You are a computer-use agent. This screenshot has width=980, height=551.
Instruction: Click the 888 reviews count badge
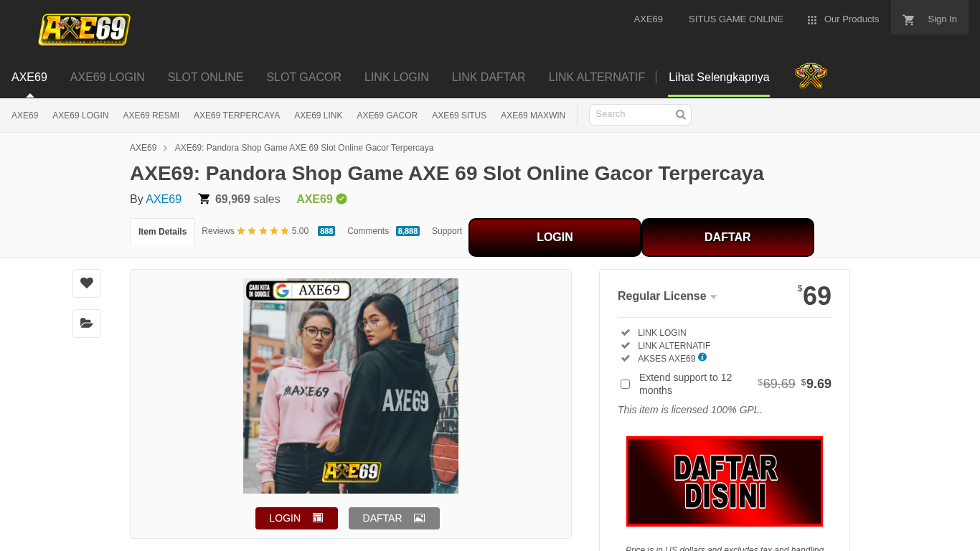pyautogui.click(x=326, y=231)
